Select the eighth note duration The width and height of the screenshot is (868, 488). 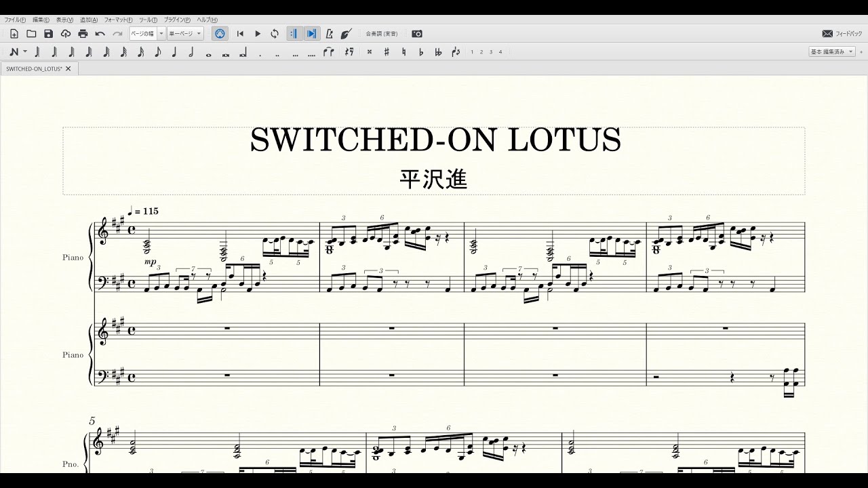(x=157, y=52)
